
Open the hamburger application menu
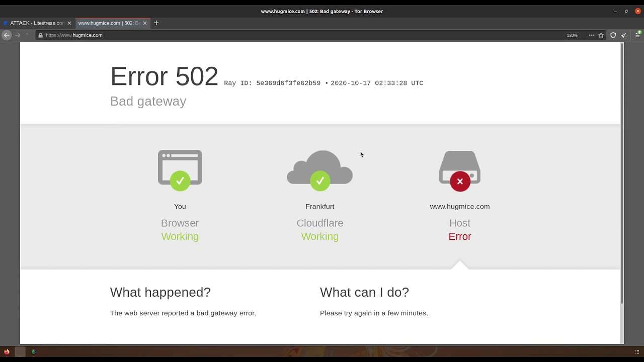[x=638, y=35]
